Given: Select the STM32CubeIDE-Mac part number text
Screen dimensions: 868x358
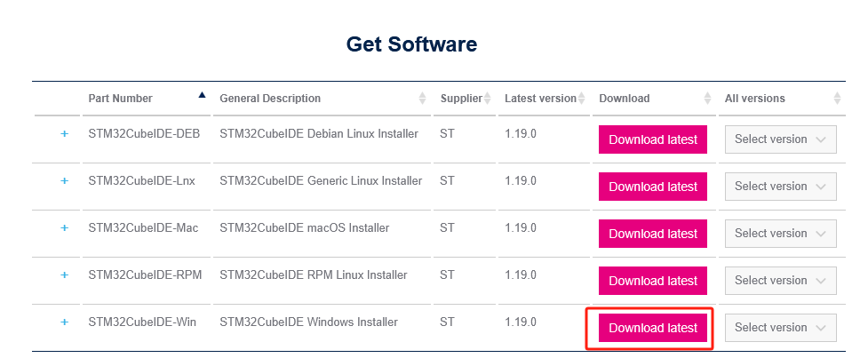Looking at the screenshot, I should point(143,228).
